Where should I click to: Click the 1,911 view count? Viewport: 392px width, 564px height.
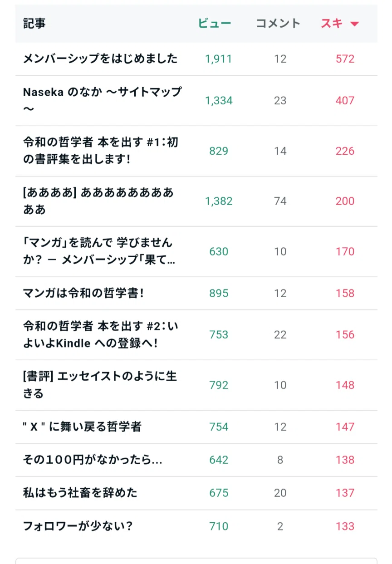click(x=219, y=59)
